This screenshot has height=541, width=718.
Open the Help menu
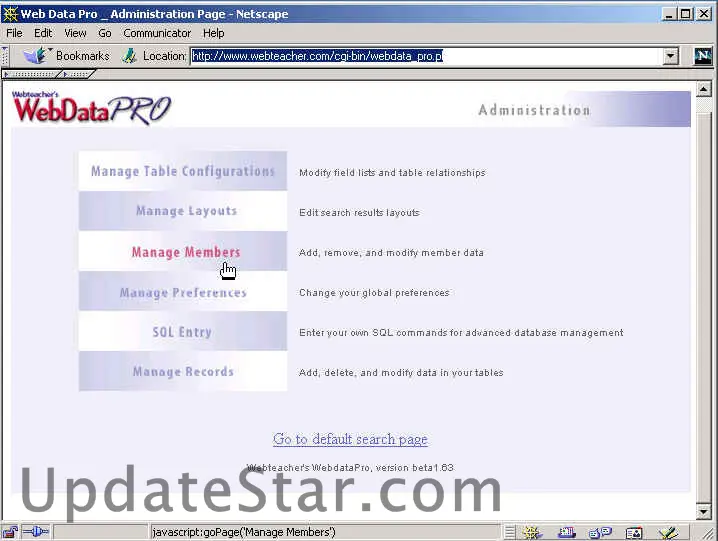213,33
